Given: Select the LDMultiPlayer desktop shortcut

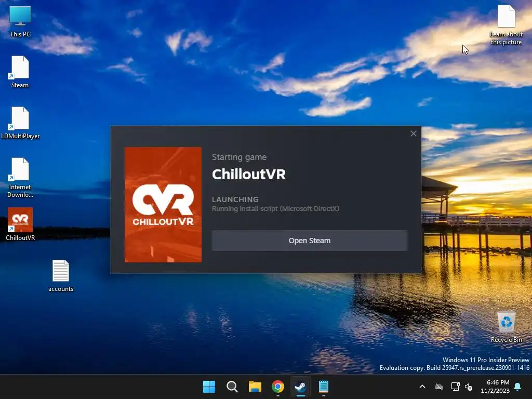Looking at the screenshot, I should click(x=20, y=123).
